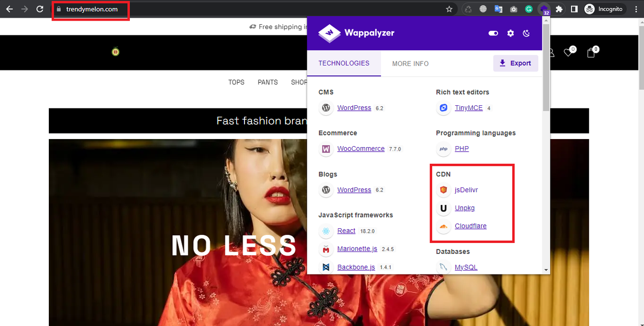Click the Wappalyzer popup scrollbar thumb
The height and width of the screenshot is (326, 644).
[546, 67]
